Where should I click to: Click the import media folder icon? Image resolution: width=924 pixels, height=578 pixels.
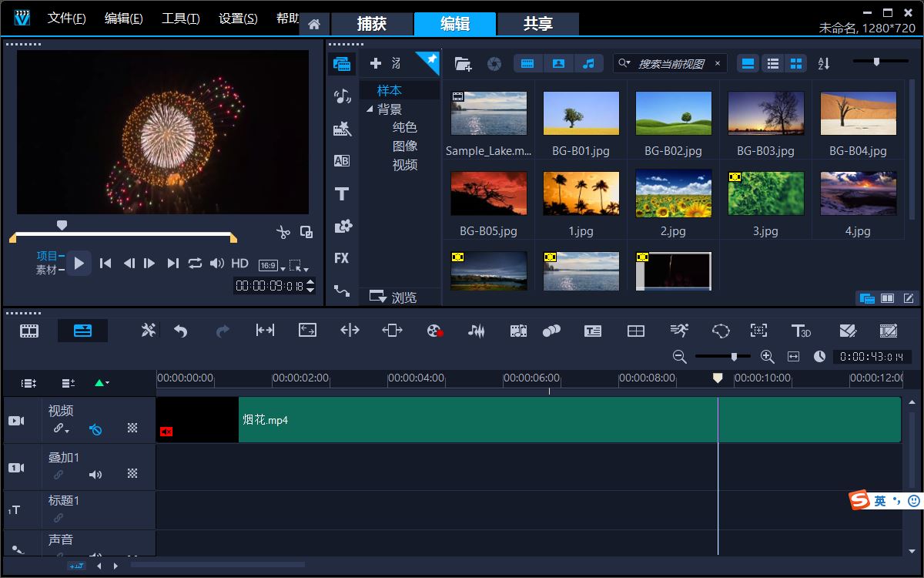pyautogui.click(x=463, y=63)
